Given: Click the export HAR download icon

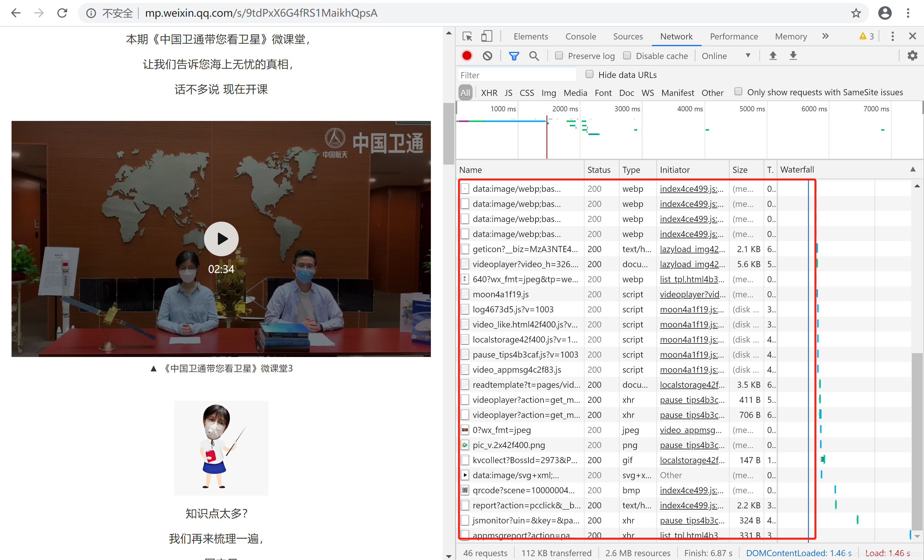Looking at the screenshot, I should click(793, 56).
